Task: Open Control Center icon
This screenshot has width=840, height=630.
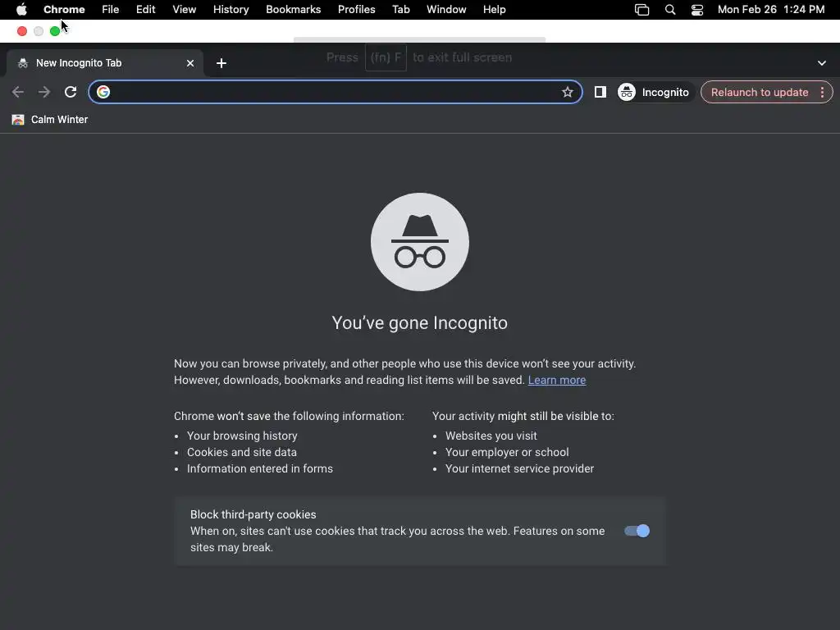Action: tap(697, 10)
